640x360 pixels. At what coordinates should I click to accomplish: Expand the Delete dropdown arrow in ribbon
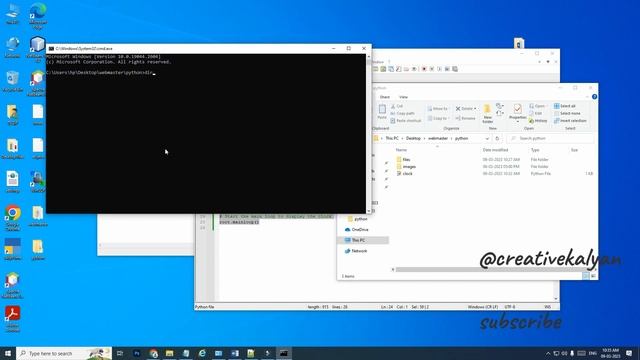(475, 109)
